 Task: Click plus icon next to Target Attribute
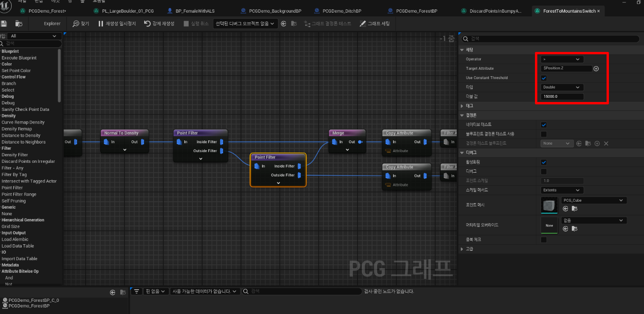[x=596, y=68]
